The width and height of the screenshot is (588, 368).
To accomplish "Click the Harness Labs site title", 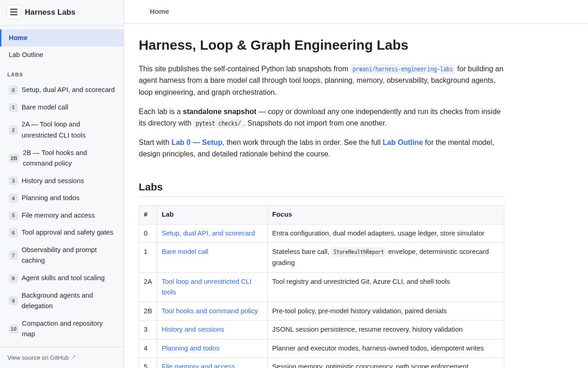I will (x=50, y=12).
